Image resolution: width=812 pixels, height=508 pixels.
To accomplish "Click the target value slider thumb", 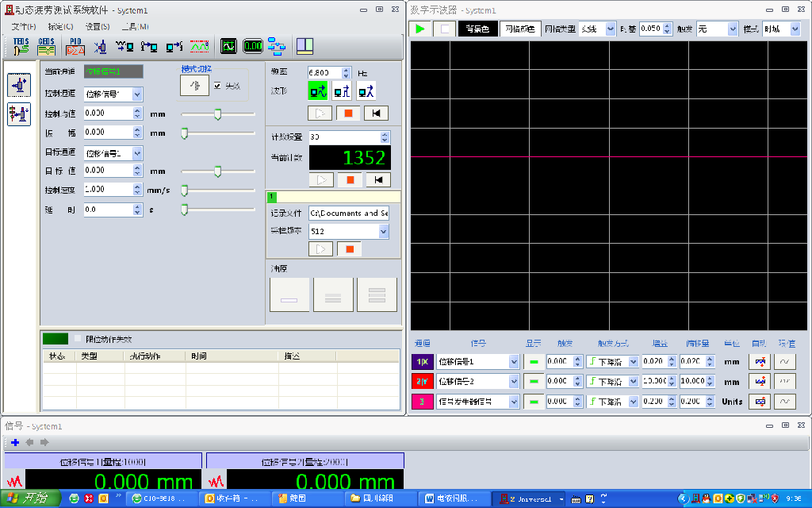I will [x=218, y=171].
